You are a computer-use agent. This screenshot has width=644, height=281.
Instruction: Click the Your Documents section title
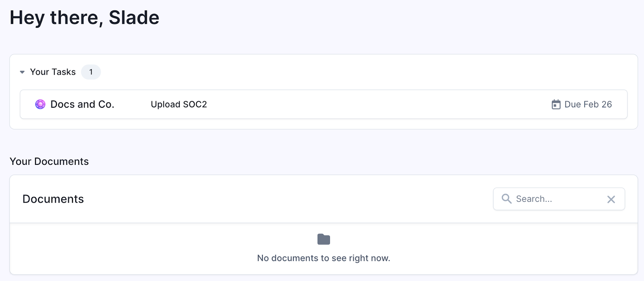point(49,161)
